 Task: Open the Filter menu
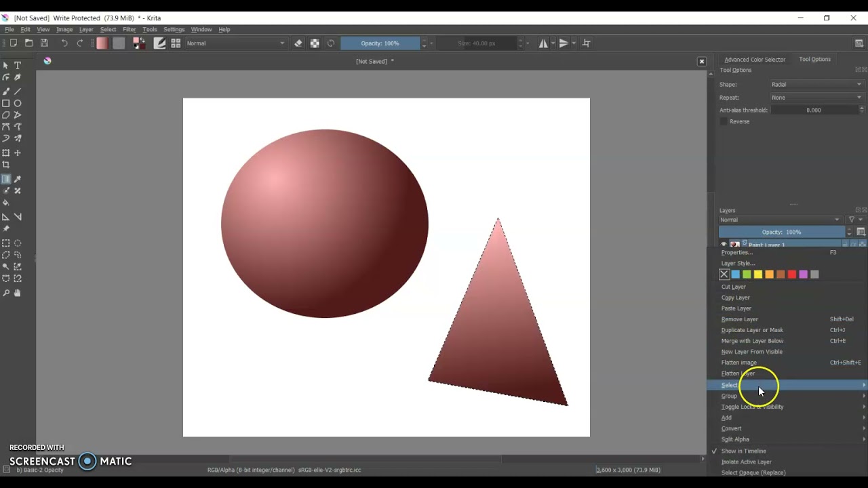[x=129, y=30]
